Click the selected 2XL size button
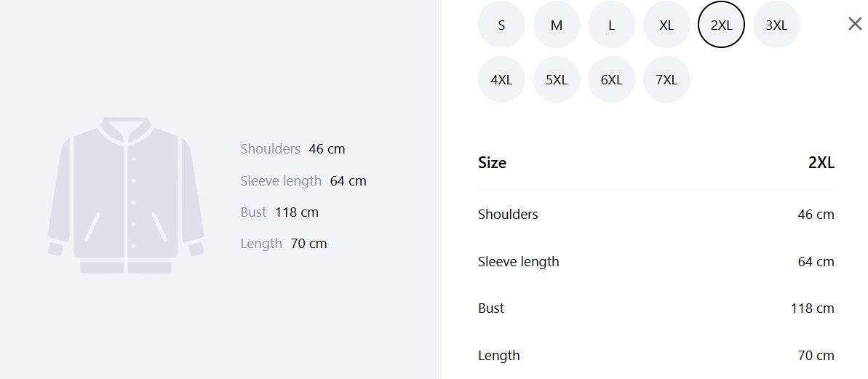Image resolution: width=868 pixels, height=379 pixels. click(x=721, y=25)
